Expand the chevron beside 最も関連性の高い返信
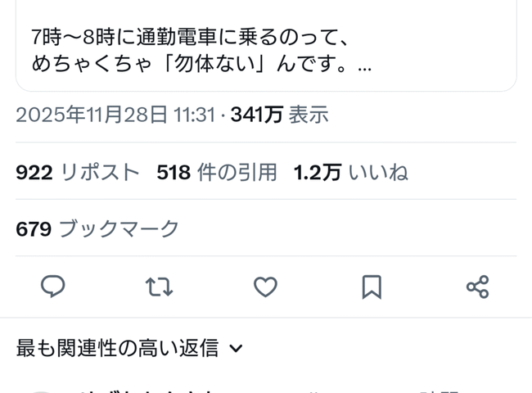Image resolution: width=532 pixels, height=393 pixels. 236,348
